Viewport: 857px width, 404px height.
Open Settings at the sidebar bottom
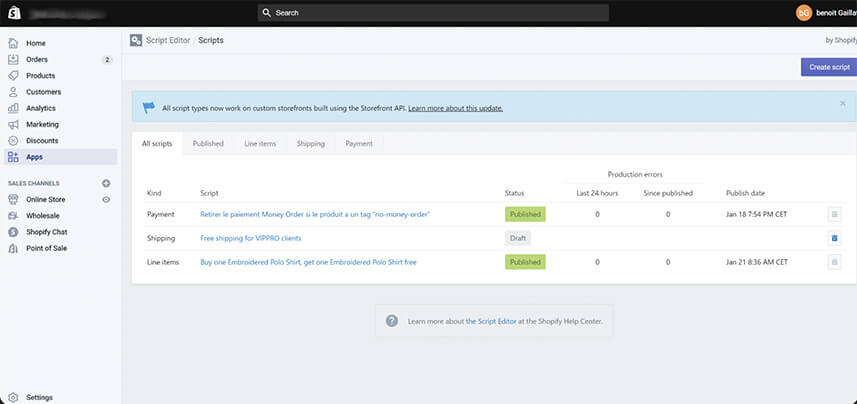coord(39,397)
